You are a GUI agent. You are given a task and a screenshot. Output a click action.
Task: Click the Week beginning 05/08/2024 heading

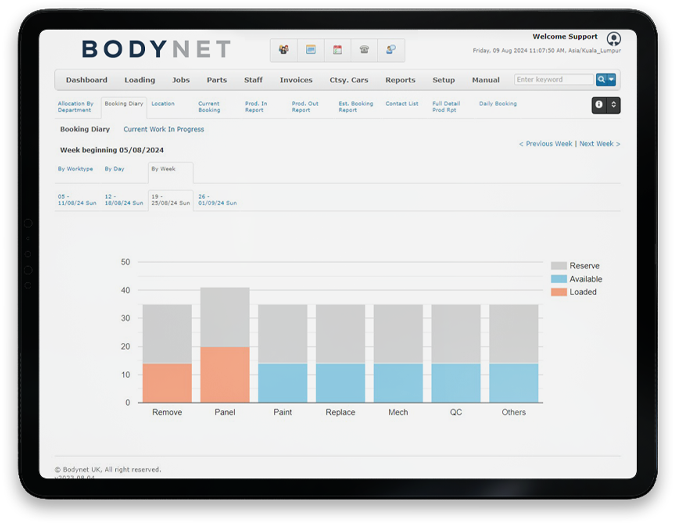pyautogui.click(x=112, y=150)
